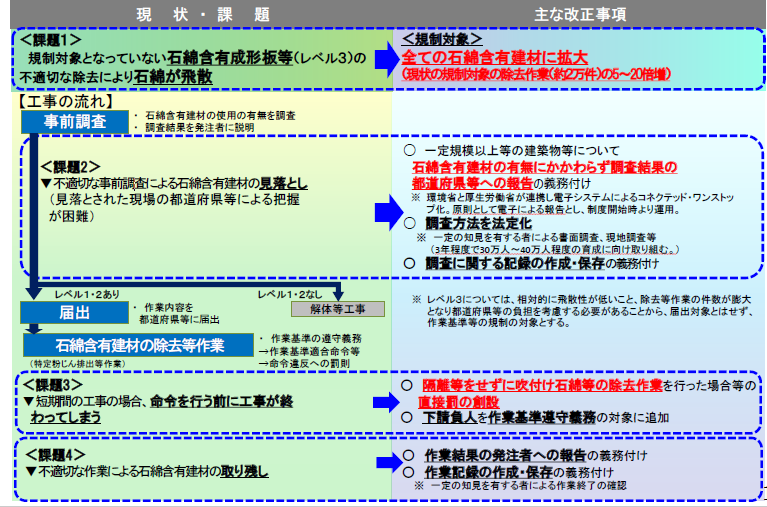Click the '現状・課題' header on the left
Screen dimensions: 767x507
click(203, 15)
